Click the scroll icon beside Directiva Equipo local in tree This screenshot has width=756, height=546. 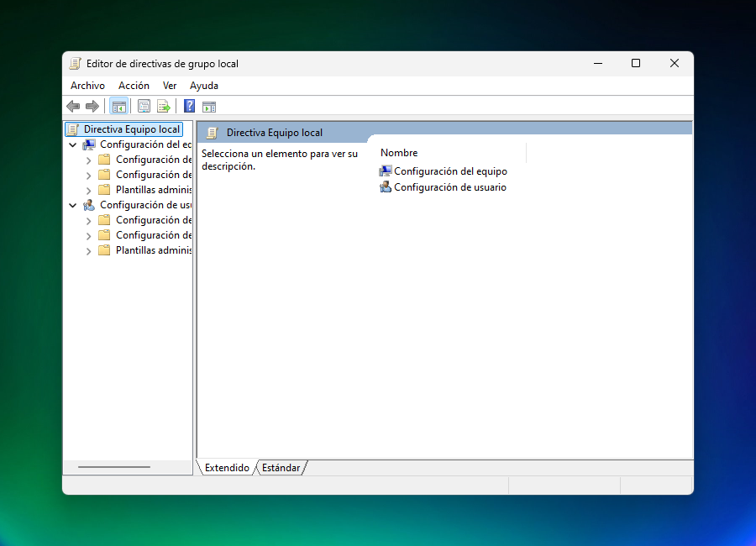(x=73, y=129)
